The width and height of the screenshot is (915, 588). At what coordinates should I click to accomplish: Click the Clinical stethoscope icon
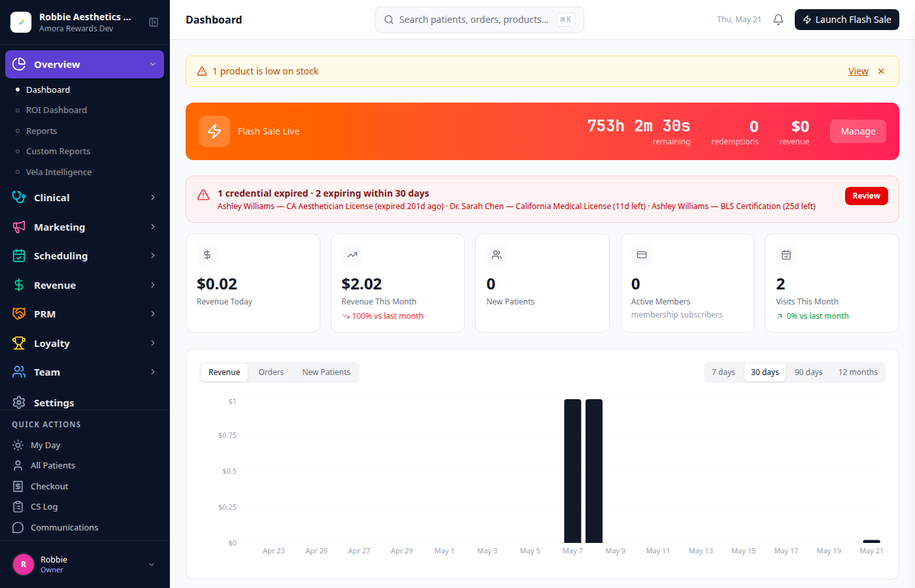[19, 197]
